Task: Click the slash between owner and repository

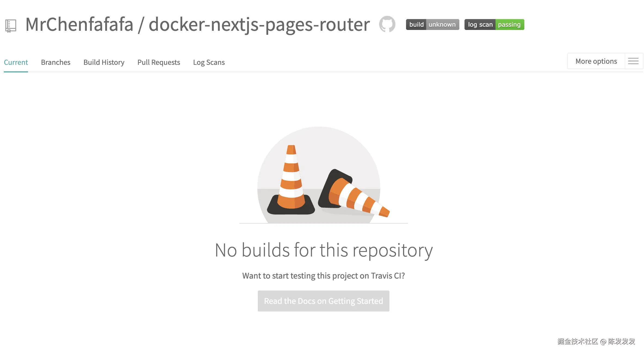Action: point(141,25)
